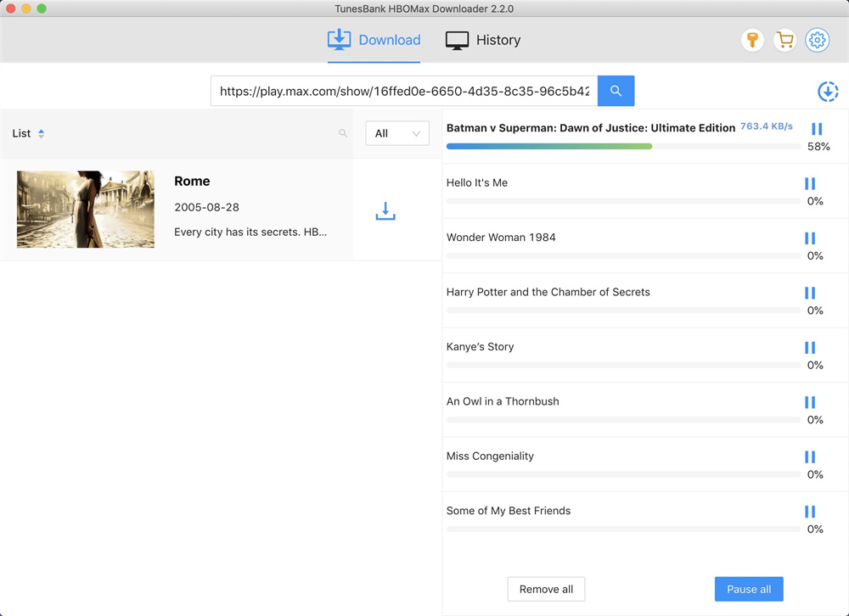
Task: Select the Kanye's Story title text
Action: [480, 347]
